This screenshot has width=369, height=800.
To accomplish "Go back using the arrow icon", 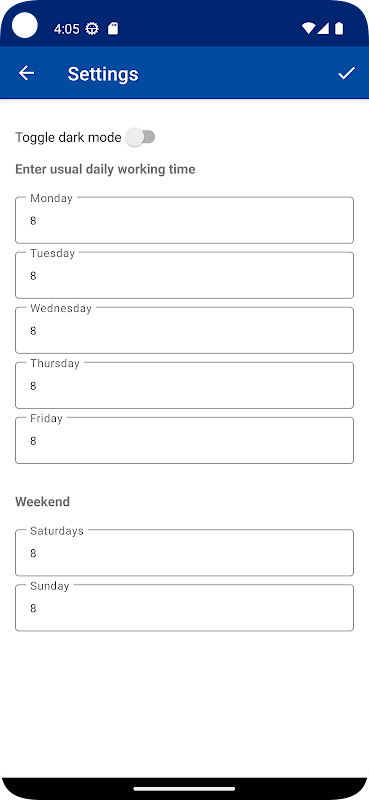I will 27,73.
